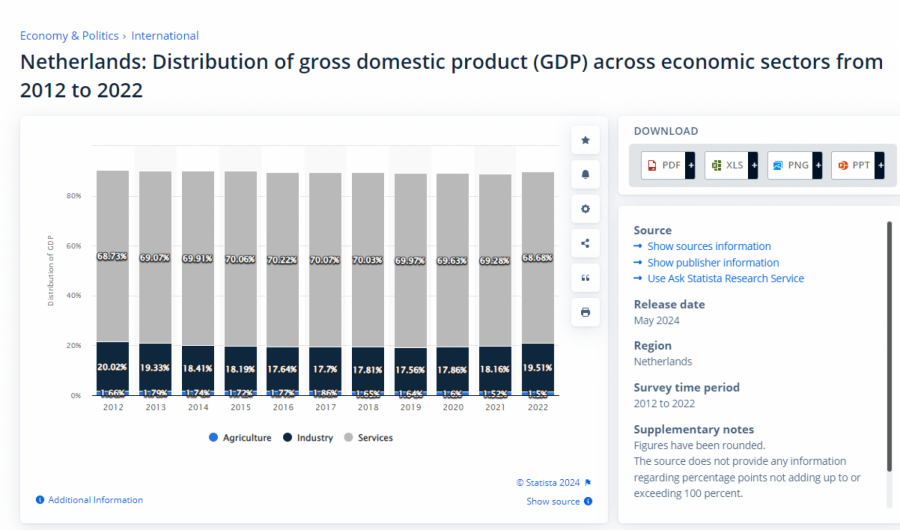Download chart as PNG

(794, 165)
